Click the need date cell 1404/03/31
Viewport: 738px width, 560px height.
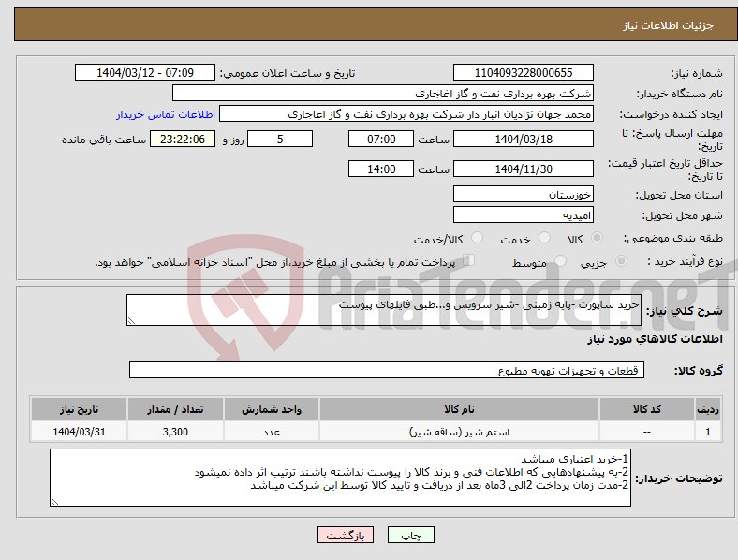79,432
